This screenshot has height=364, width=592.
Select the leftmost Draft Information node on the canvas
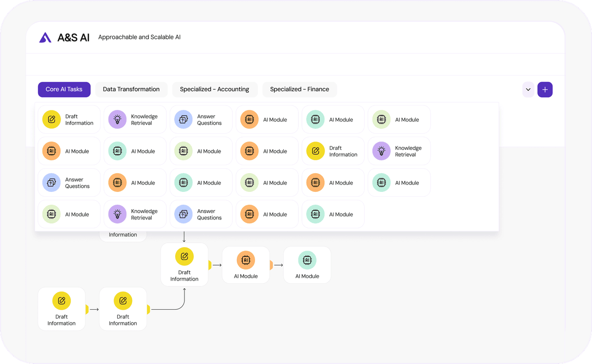coord(61,308)
